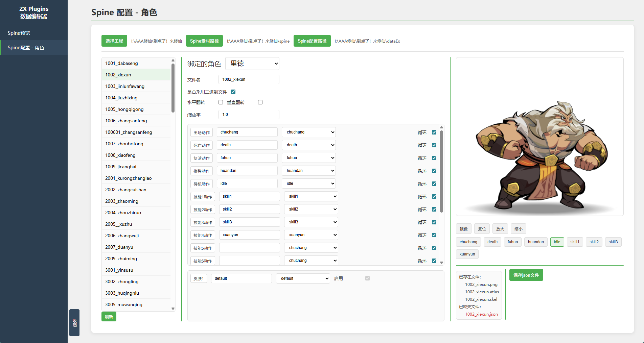
Task: Save using 保存json文件 button
Action: pos(526,275)
